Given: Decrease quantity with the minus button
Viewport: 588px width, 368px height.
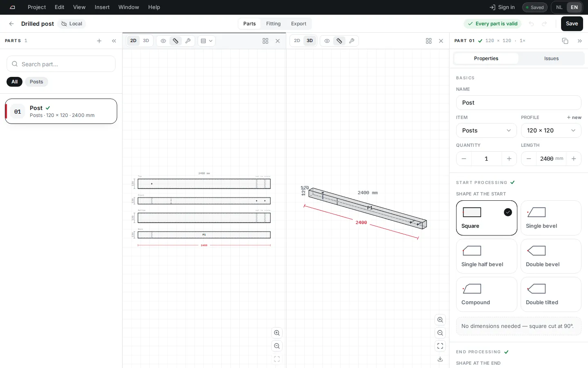Looking at the screenshot, I should [x=464, y=159].
